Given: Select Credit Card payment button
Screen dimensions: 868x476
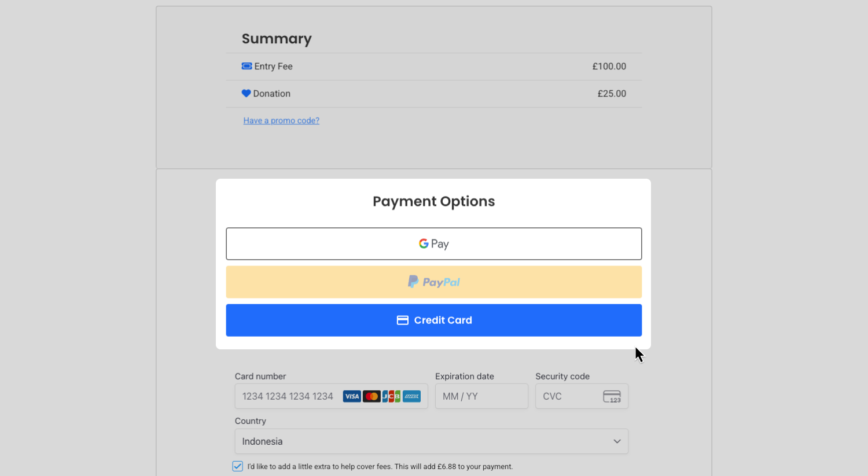Looking at the screenshot, I should (x=434, y=320).
